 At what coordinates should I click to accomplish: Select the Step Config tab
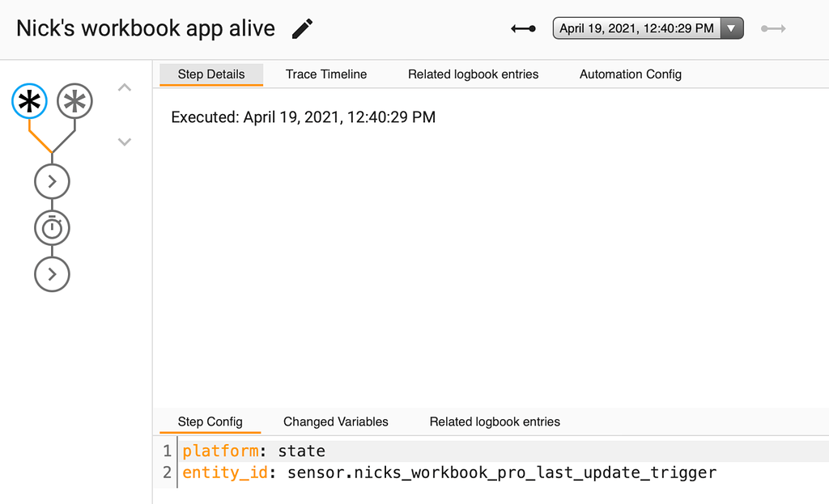point(210,421)
